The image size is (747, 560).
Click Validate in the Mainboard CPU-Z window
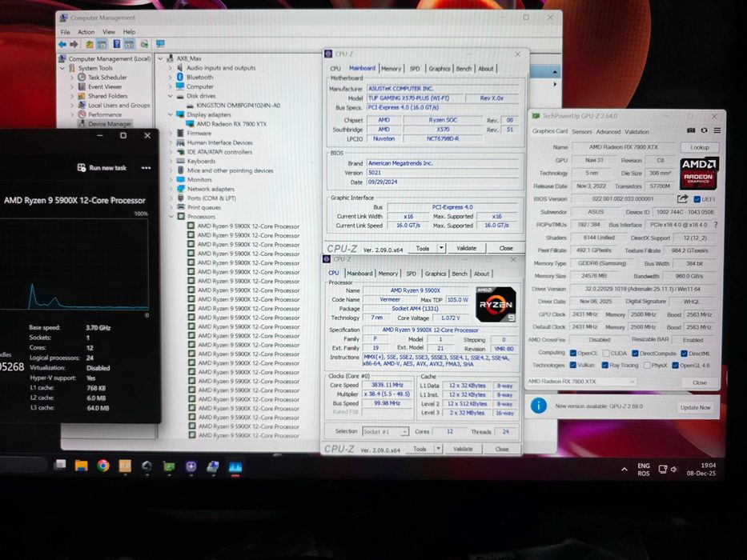pyautogui.click(x=466, y=248)
